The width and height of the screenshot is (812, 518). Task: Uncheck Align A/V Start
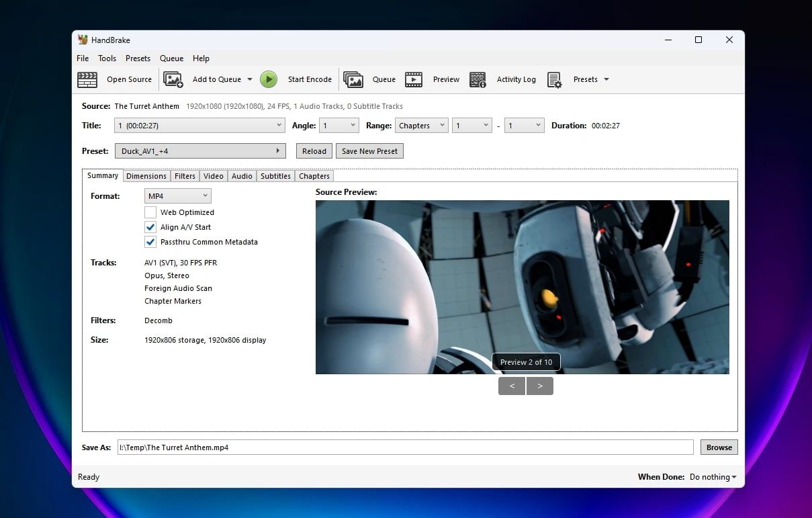150,227
